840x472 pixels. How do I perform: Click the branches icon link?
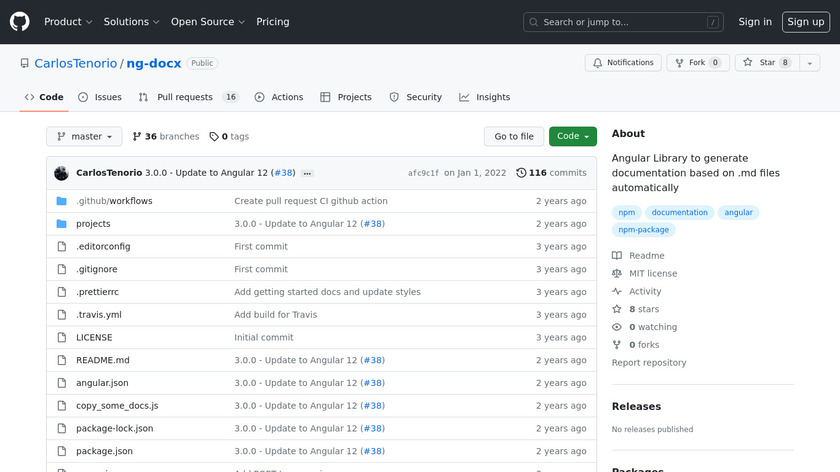138,137
